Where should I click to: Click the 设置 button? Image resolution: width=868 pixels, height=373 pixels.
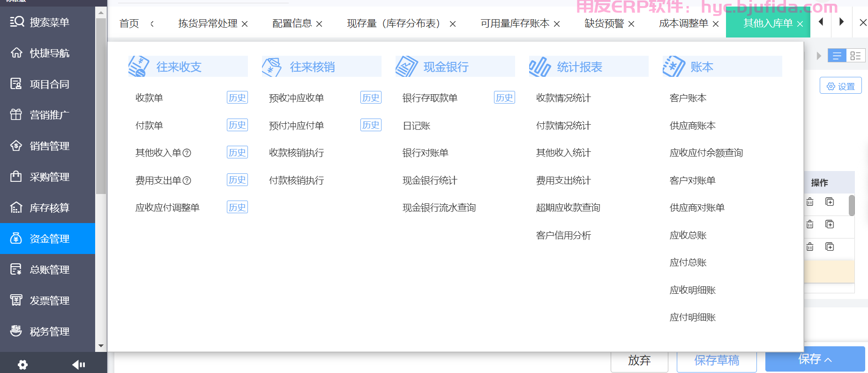(841, 86)
